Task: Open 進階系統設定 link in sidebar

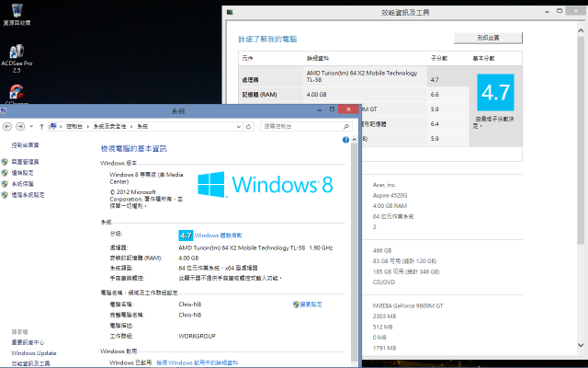Action: (28, 195)
